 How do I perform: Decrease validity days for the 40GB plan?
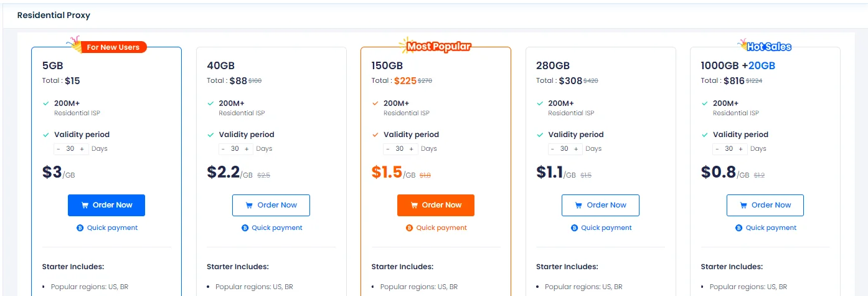pyautogui.click(x=223, y=149)
